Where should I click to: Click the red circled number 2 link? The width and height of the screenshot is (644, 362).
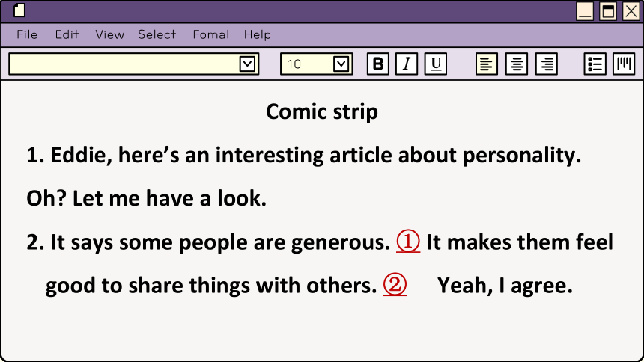pos(395,285)
